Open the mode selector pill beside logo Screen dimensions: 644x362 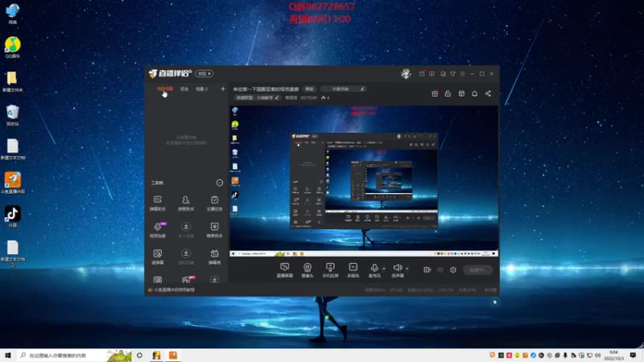[x=204, y=73]
